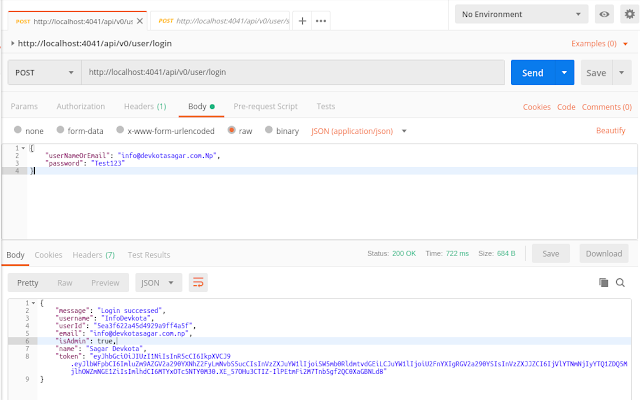
Task: Switch to the Pre-request Script tab
Action: pos(265,106)
